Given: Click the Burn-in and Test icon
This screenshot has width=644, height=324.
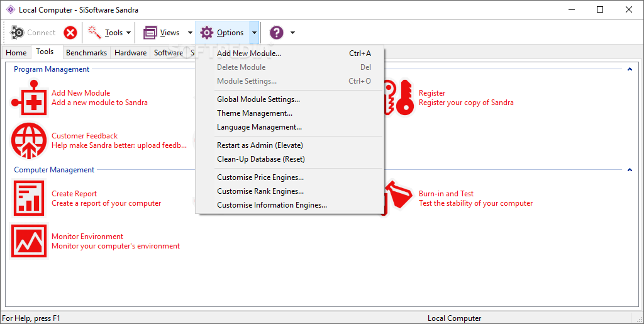Looking at the screenshot, I should (x=398, y=198).
